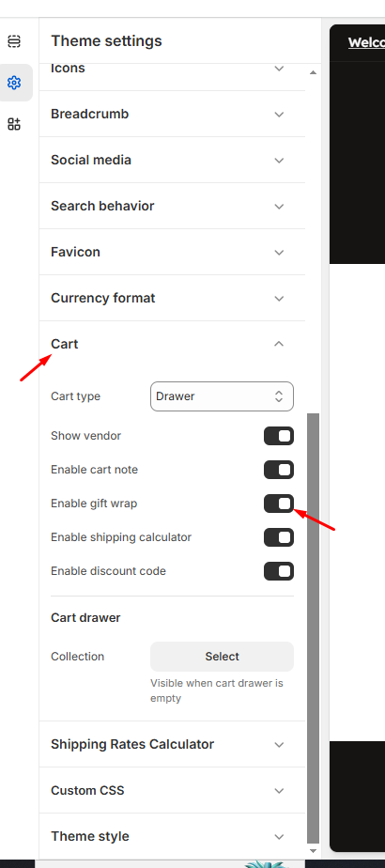The image size is (385, 868).
Task: Switch off Enable discount code toggle
Action: (x=279, y=571)
